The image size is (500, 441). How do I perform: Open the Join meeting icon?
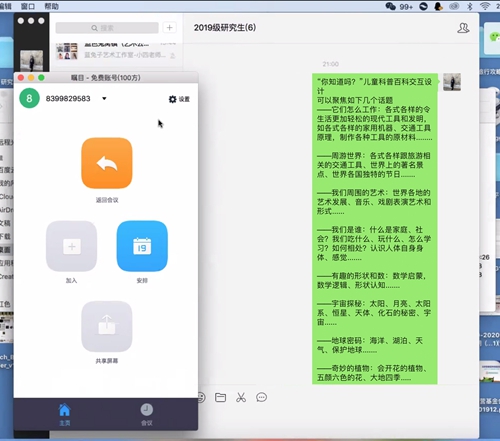(x=71, y=246)
